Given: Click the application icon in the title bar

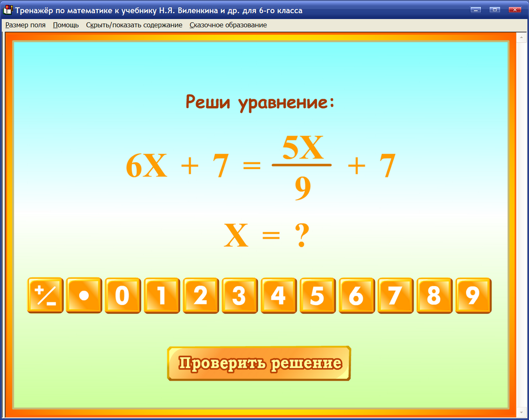Looking at the screenshot, I should 7,9.
